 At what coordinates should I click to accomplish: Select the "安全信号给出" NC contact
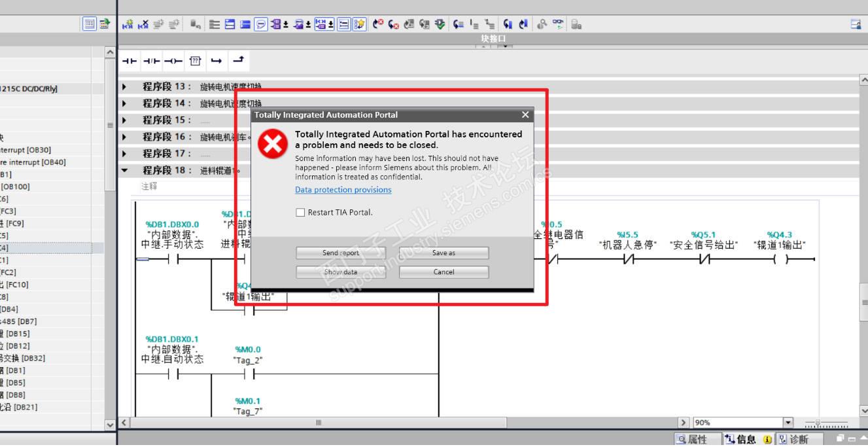[704, 259]
